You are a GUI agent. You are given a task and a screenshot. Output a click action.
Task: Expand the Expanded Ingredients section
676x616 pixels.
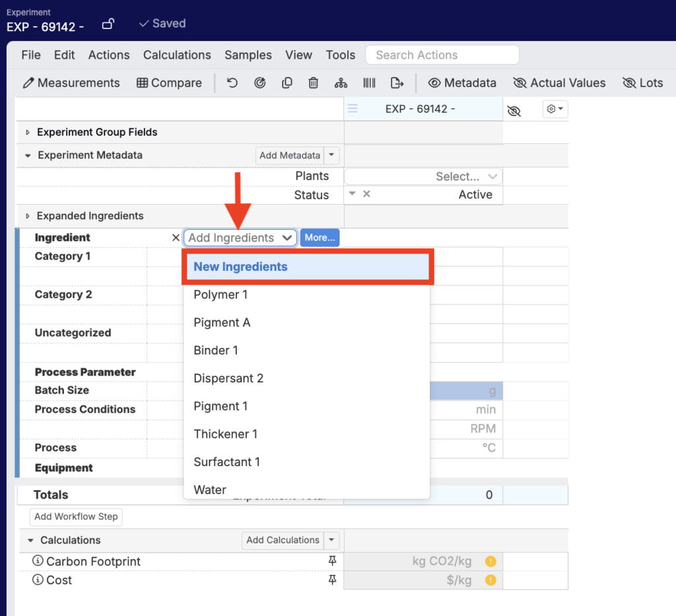28,215
